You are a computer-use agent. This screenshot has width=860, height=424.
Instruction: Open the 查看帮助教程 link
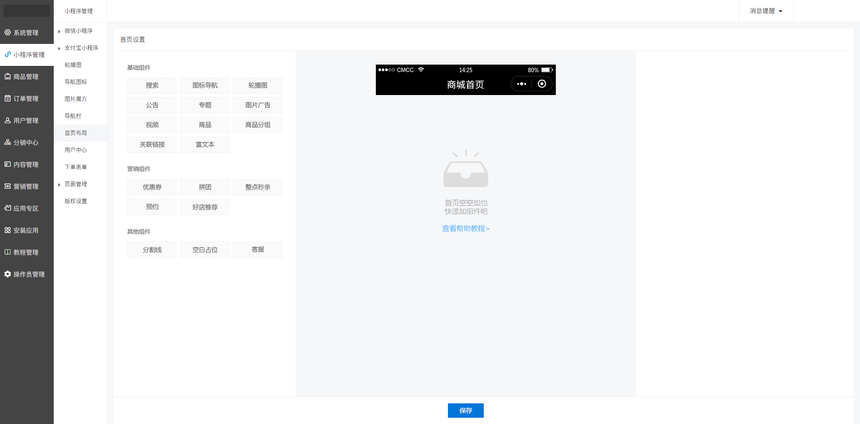[x=465, y=229]
